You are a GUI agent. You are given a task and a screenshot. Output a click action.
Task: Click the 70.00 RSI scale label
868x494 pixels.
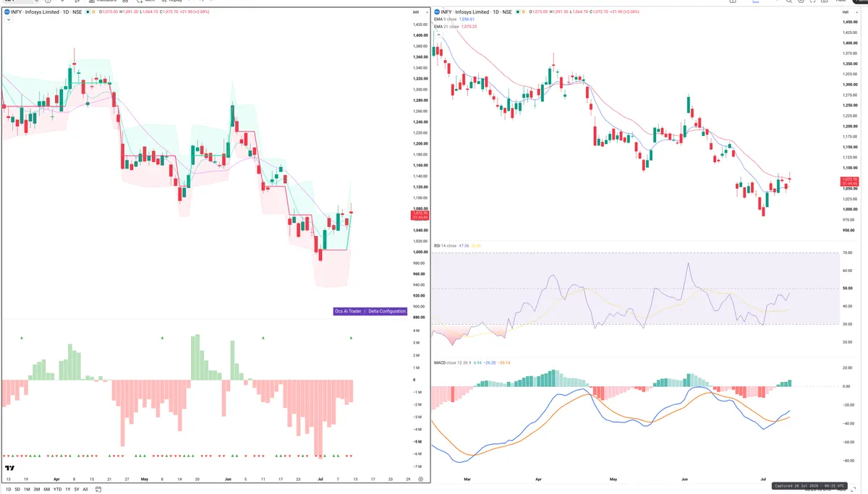[848, 252]
